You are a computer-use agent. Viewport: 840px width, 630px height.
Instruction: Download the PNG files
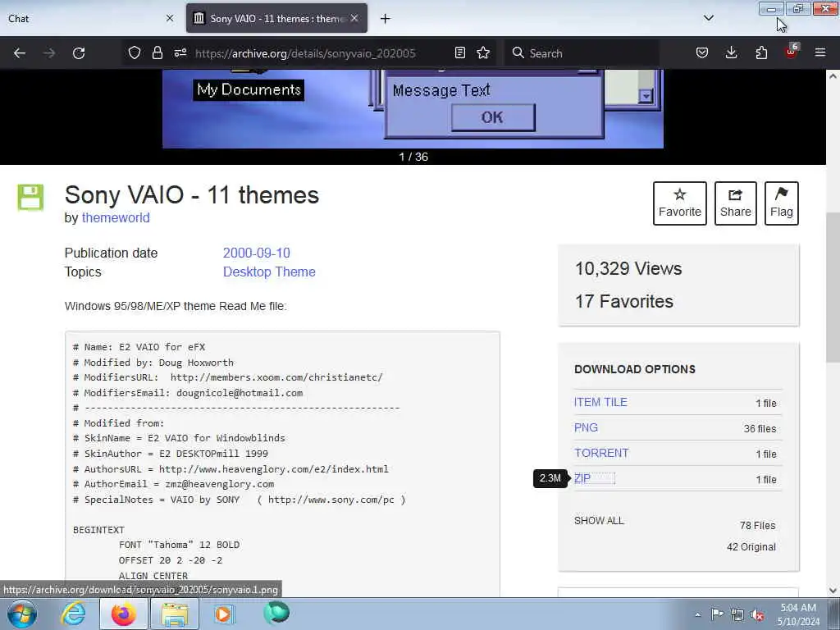(586, 427)
